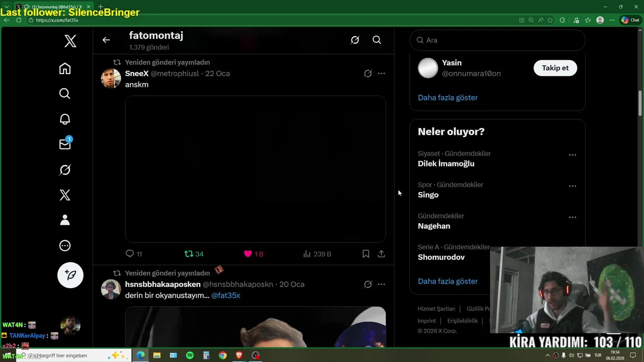Open File Explorer from the taskbar
The image size is (644, 362).
[156, 355]
